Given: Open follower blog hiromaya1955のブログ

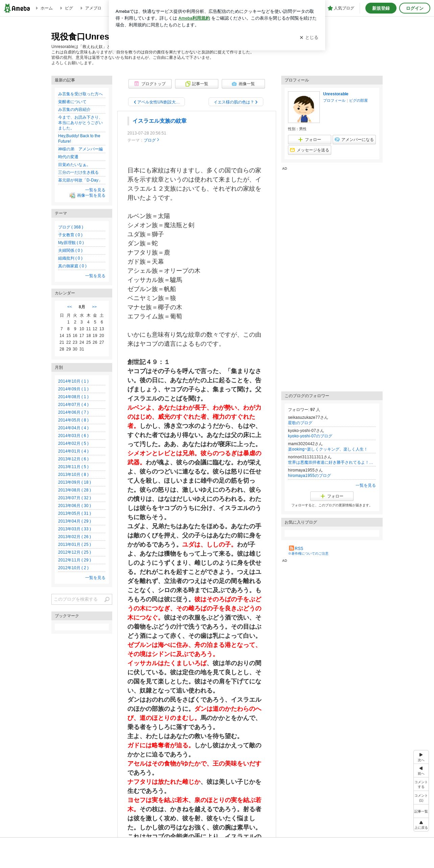Looking at the screenshot, I should 309,476.
